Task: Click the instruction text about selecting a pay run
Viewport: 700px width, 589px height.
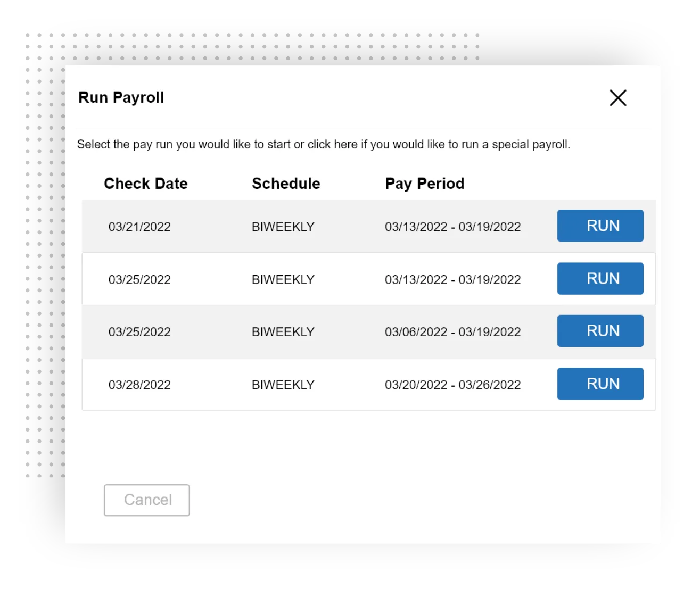Action: [x=323, y=144]
